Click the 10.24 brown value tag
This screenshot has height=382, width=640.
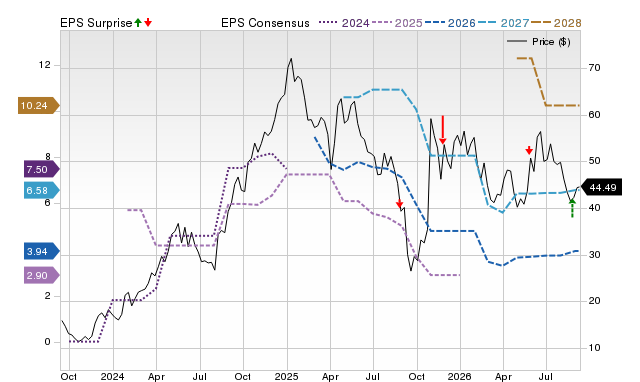pyautogui.click(x=39, y=106)
